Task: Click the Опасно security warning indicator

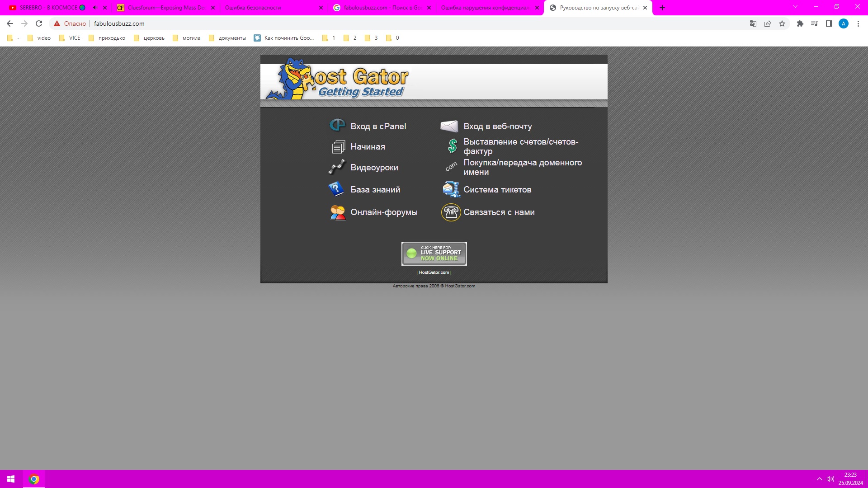Action: [x=70, y=23]
